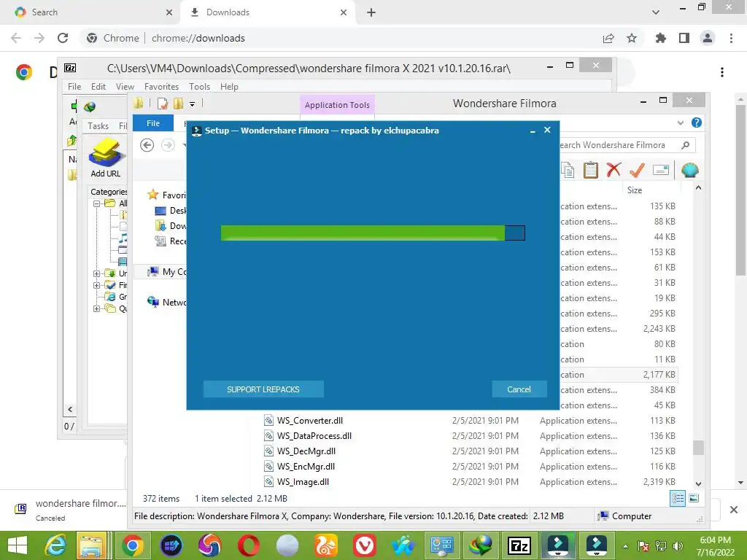747x560 pixels.
Task: Open quick access toolbar customize dropdown
Action: [192, 104]
